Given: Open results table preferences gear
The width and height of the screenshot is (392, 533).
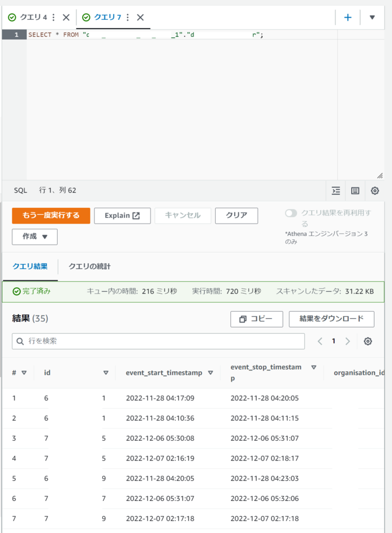Looking at the screenshot, I should (368, 341).
